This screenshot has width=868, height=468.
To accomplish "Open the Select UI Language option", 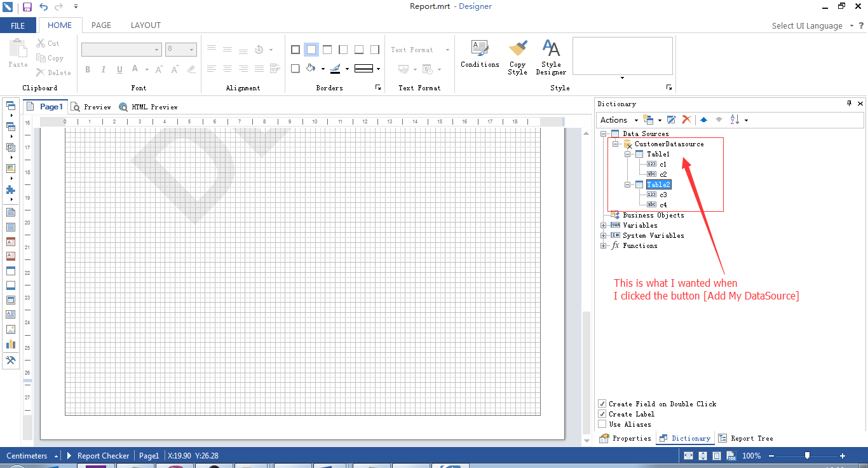I will (x=807, y=25).
